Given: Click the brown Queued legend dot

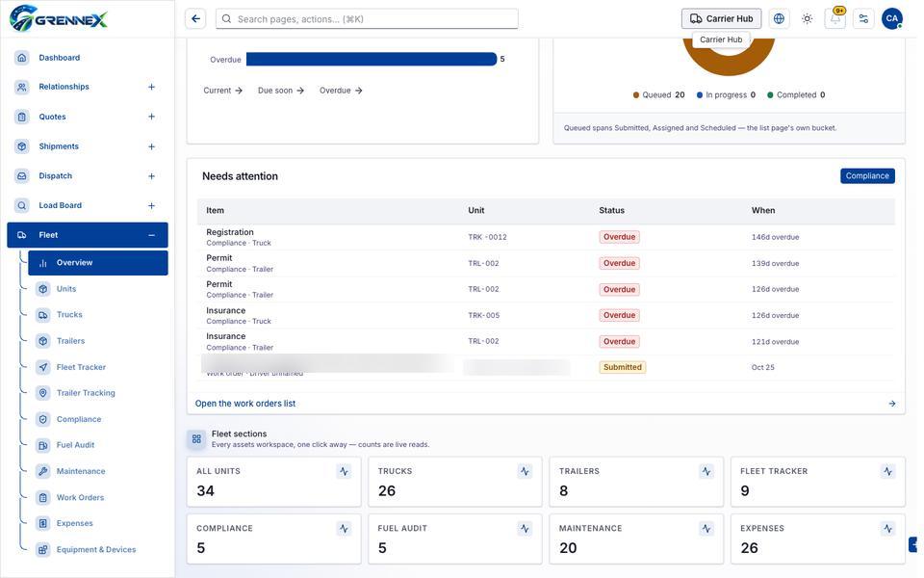Looking at the screenshot, I should (x=636, y=95).
